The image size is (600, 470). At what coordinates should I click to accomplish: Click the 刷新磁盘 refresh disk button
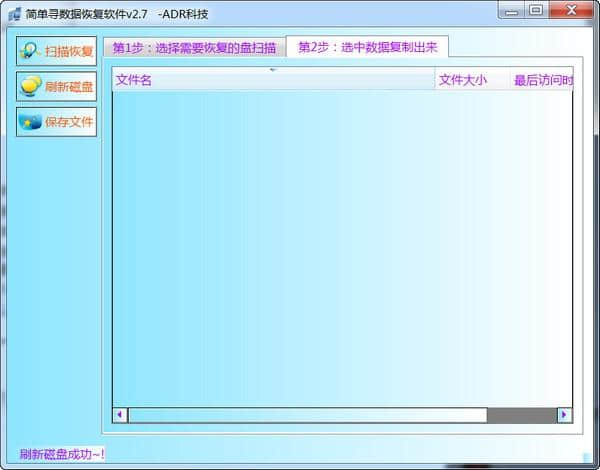pyautogui.click(x=56, y=86)
